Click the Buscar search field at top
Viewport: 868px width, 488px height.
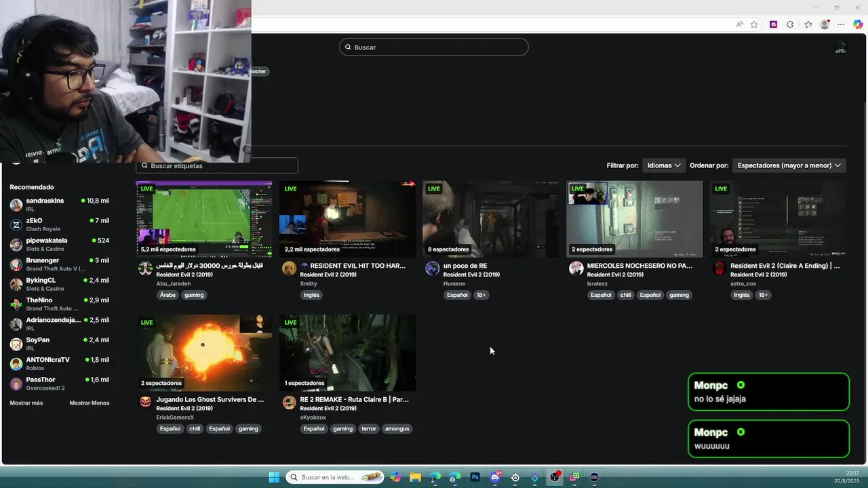[434, 47]
